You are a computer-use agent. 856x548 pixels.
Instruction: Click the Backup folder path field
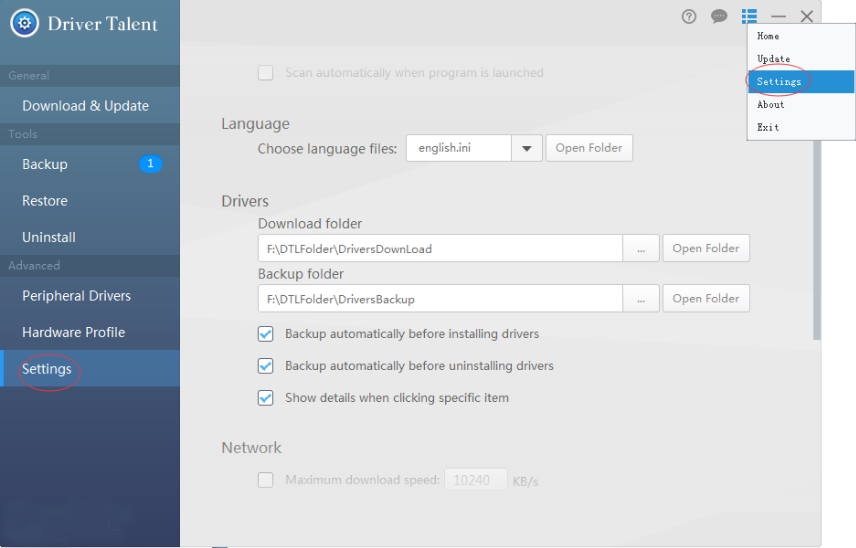(440, 299)
